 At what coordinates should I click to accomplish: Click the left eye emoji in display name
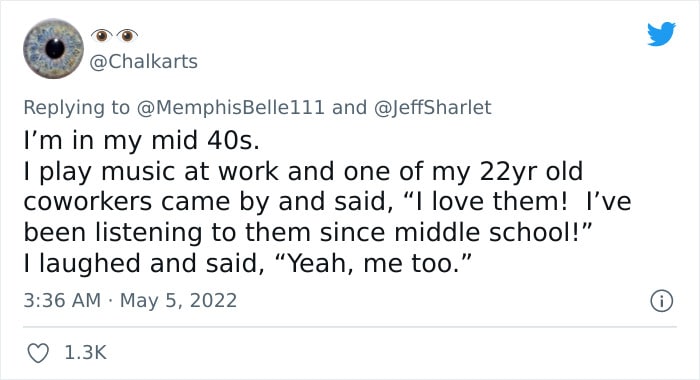pos(102,35)
